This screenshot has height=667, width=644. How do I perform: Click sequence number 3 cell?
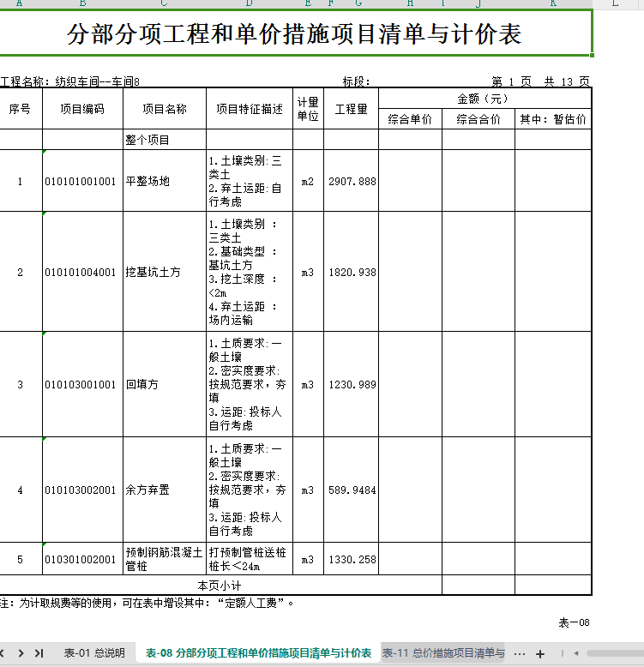pos(20,385)
